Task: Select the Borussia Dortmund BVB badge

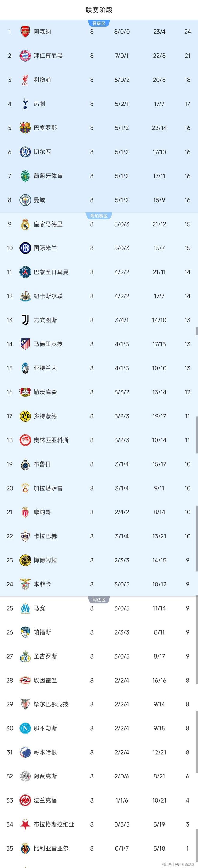Action: [x=25, y=416]
